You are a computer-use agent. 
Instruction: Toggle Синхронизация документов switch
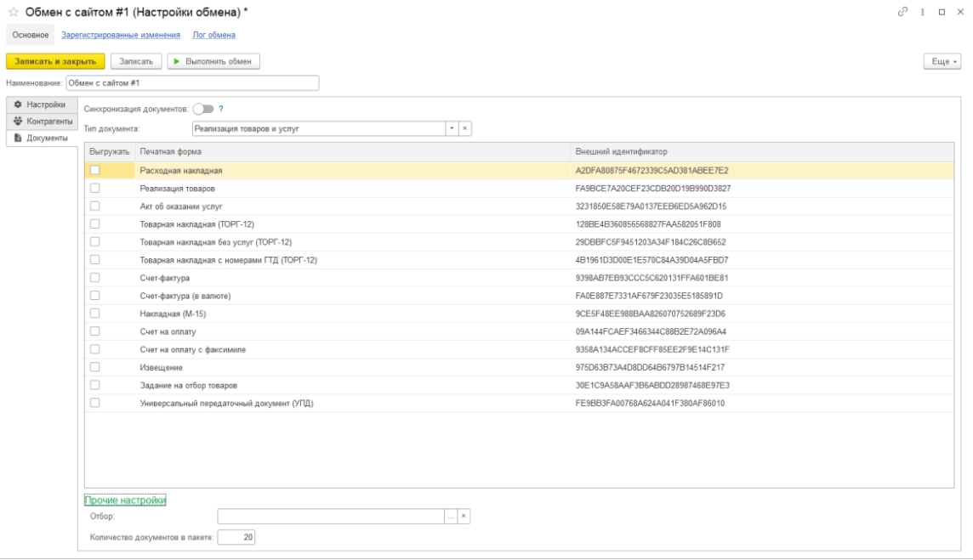tap(203, 109)
